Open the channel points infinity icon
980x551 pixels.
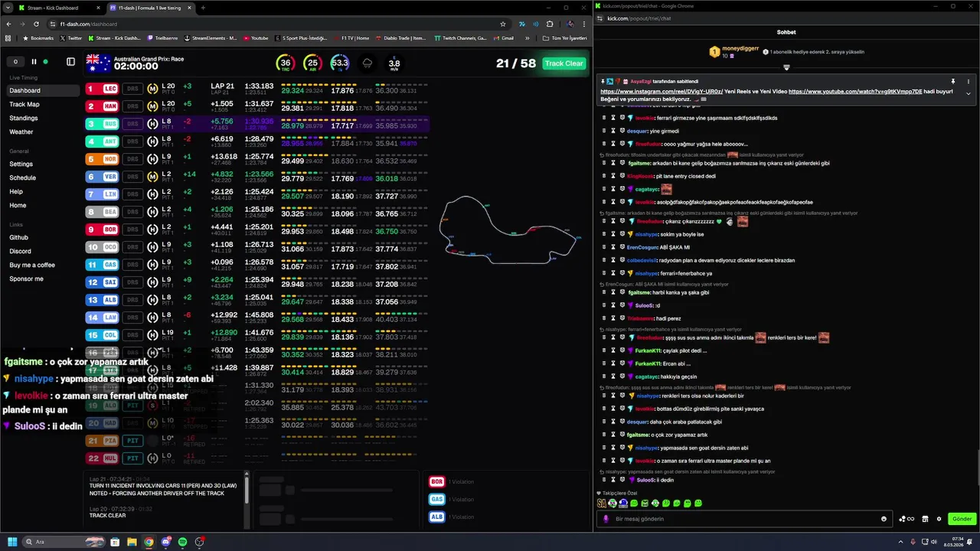(x=908, y=519)
